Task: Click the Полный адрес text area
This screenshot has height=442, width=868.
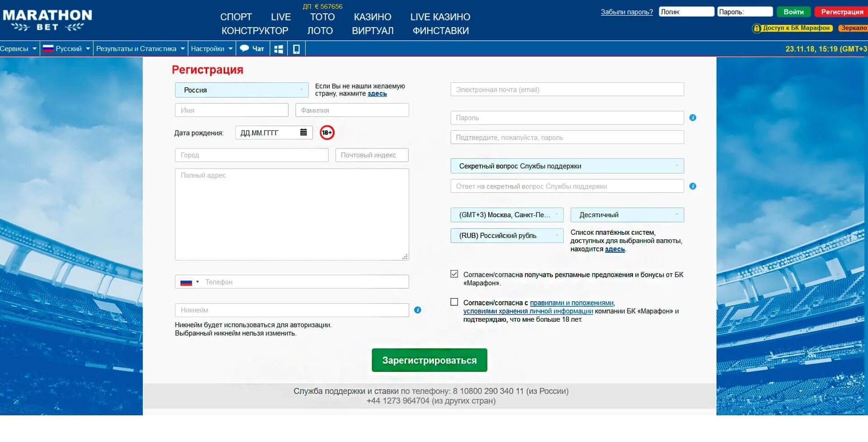Action: pyautogui.click(x=292, y=214)
